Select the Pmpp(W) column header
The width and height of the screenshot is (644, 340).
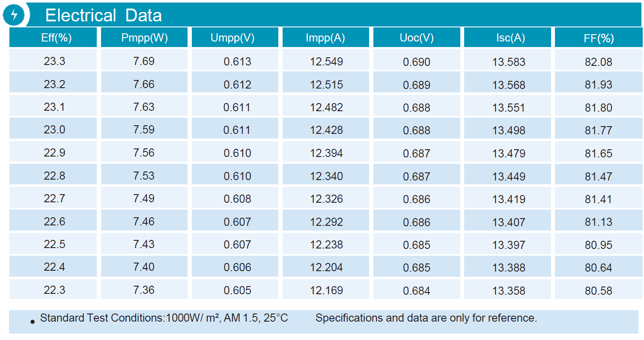click(x=144, y=38)
